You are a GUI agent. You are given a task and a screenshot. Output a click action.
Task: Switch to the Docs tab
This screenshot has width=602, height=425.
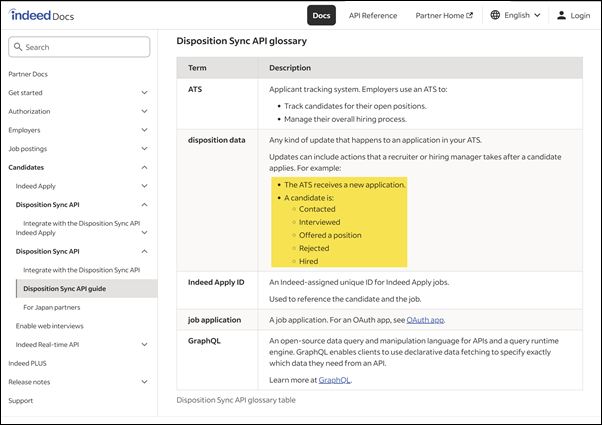pyautogui.click(x=321, y=16)
